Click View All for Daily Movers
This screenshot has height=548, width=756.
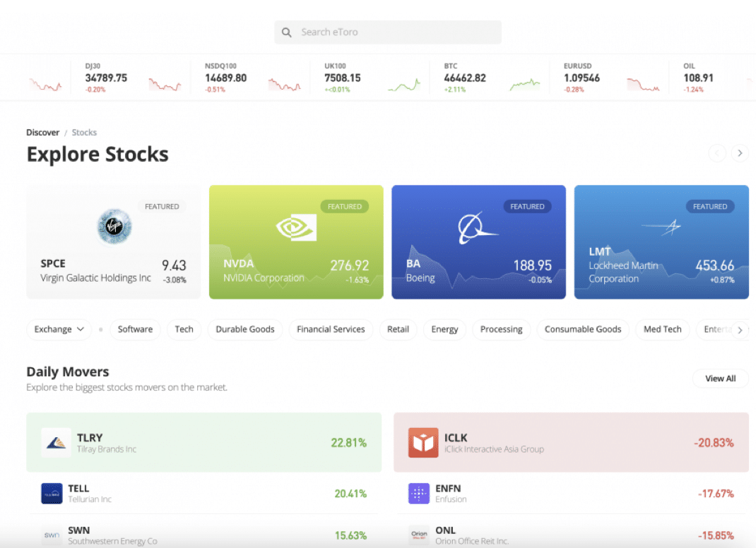[x=720, y=379]
